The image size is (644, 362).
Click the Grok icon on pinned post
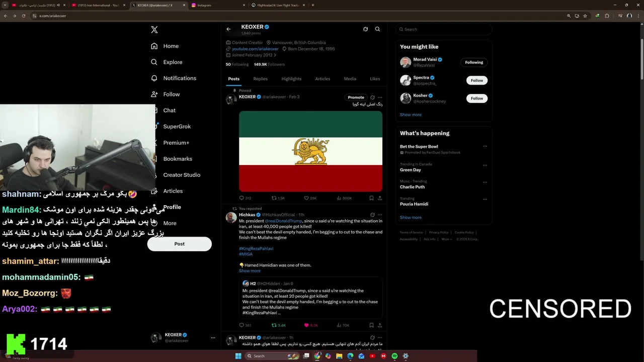click(372, 98)
